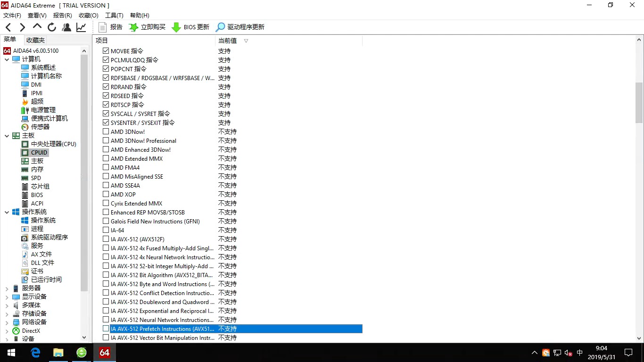
Task: Open the 文件(F) menu
Action: click(12, 16)
